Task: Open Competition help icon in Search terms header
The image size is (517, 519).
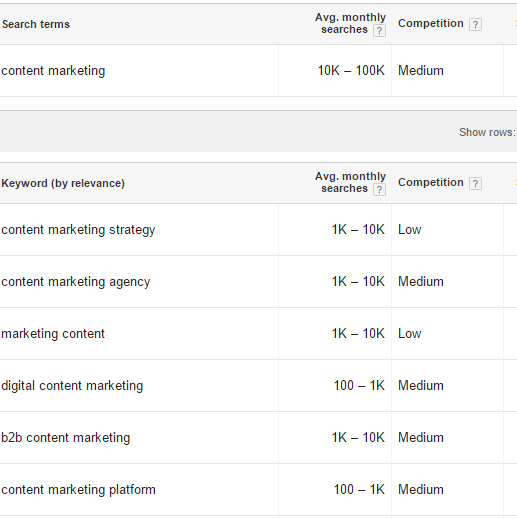Action: click(x=475, y=24)
